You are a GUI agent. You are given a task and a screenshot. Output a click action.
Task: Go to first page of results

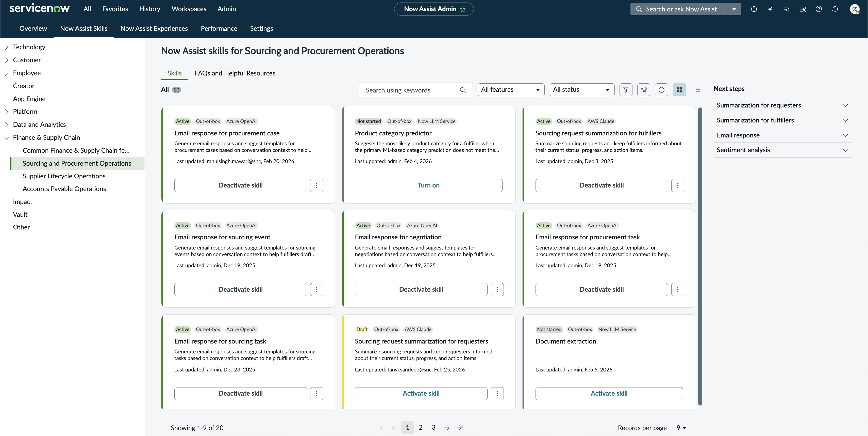click(381, 428)
